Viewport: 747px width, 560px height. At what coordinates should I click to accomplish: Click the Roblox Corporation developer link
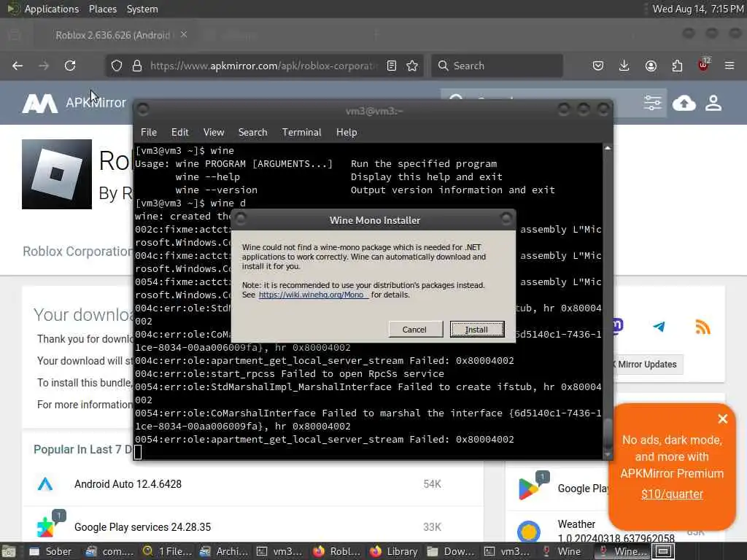pos(77,252)
